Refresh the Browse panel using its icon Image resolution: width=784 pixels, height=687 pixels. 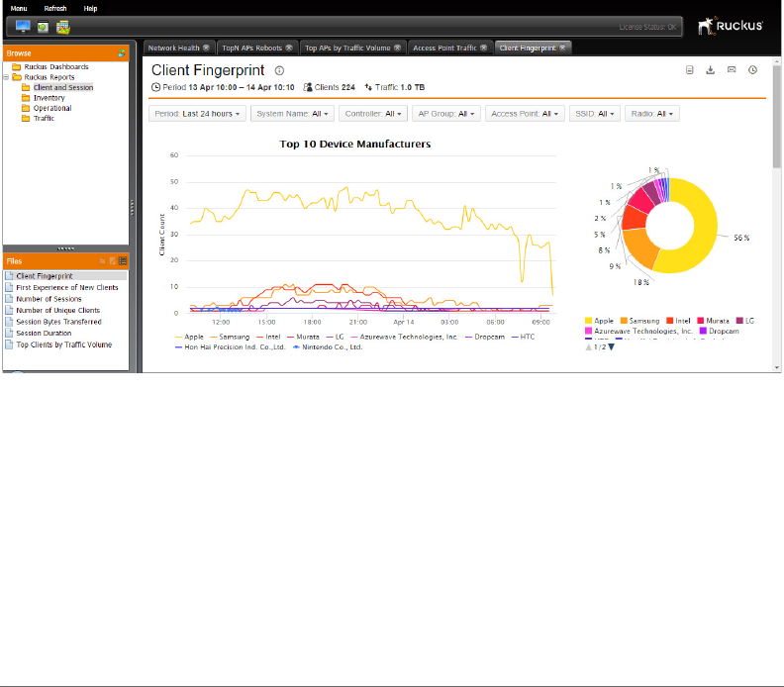coord(122,53)
